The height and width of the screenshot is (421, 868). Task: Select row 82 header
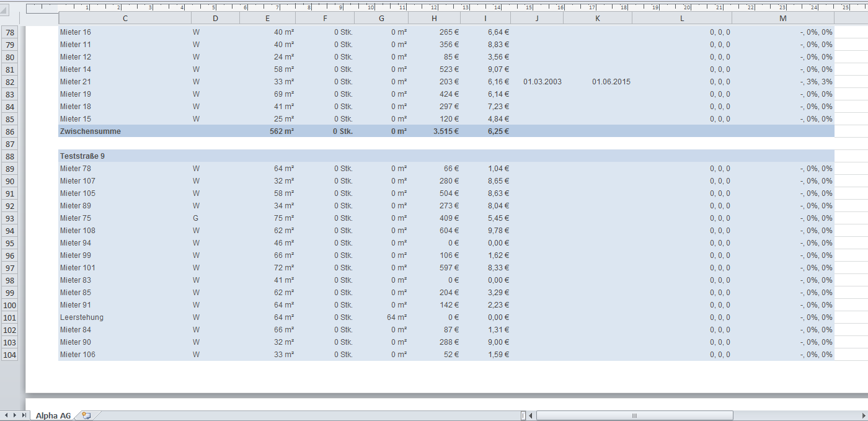9,82
